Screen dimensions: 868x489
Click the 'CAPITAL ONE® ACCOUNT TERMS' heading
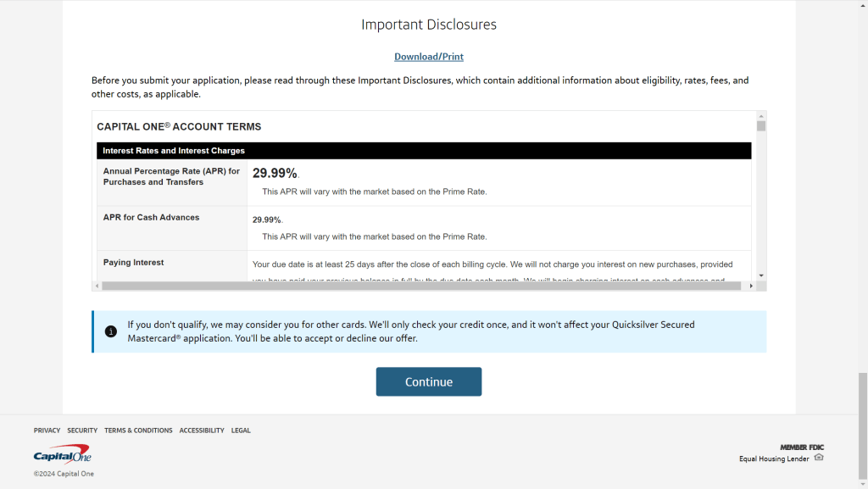point(179,126)
